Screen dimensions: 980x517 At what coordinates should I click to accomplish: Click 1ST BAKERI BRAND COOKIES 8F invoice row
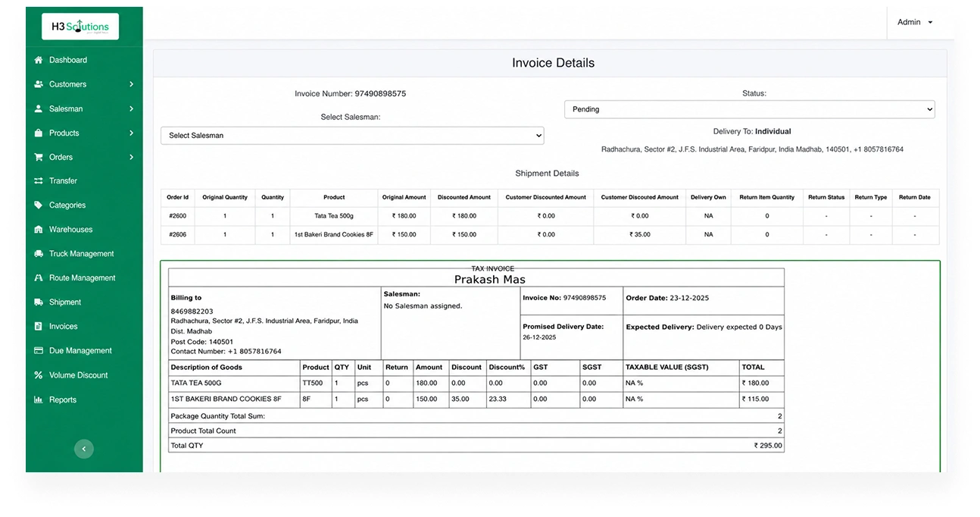tap(476, 399)
